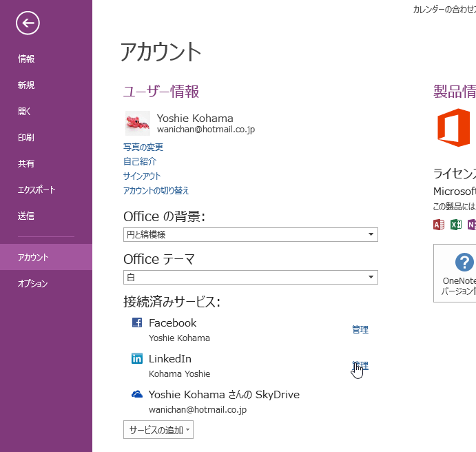Click アカウントの切り替え link
The height and width of the screenshot is (452, 476).
coord(156,190)
